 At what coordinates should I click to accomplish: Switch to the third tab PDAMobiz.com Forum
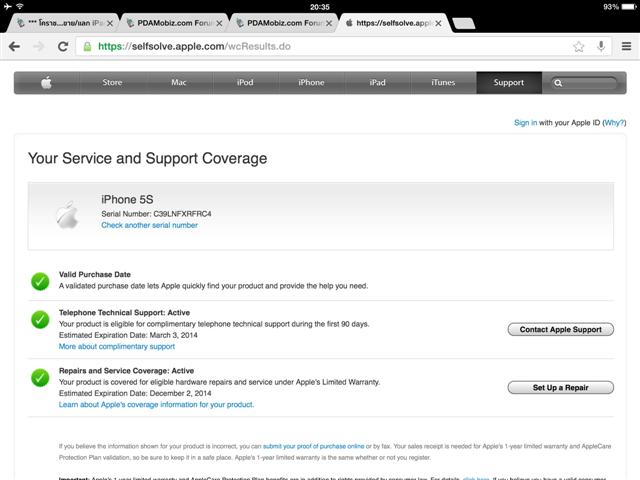[x=282, y=23]
